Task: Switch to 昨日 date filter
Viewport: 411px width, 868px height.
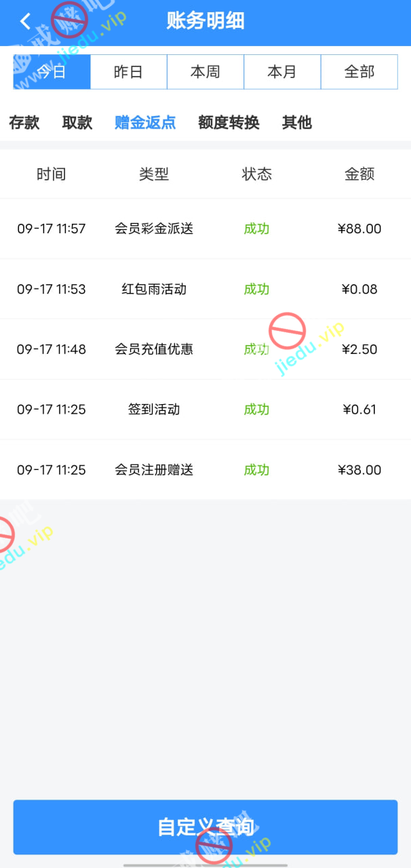Action: (x=128, y=72)
